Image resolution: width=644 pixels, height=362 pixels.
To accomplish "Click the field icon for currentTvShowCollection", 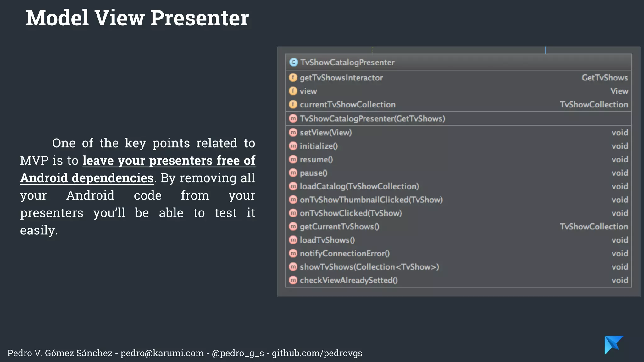I will 293,105.
